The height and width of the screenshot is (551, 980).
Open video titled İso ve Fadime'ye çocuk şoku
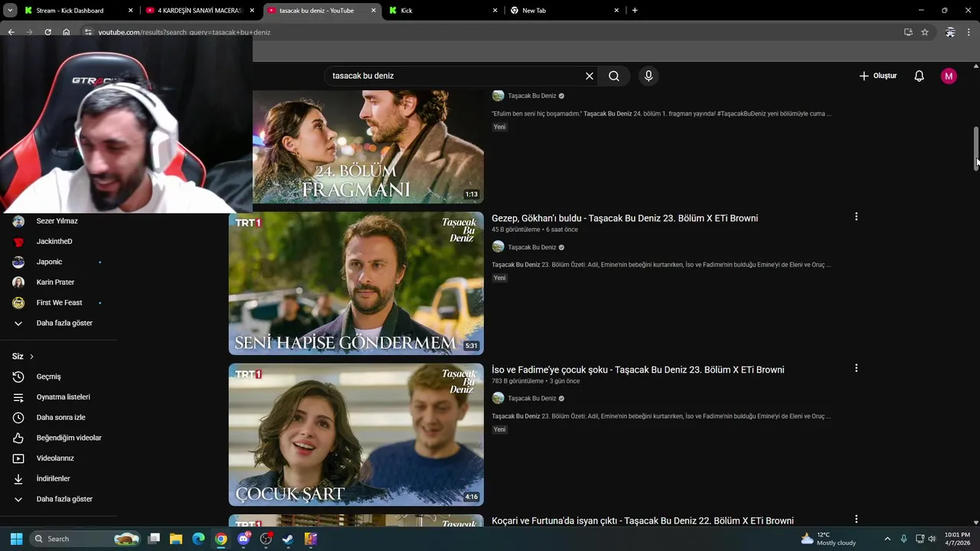click(x=638, y=370)
